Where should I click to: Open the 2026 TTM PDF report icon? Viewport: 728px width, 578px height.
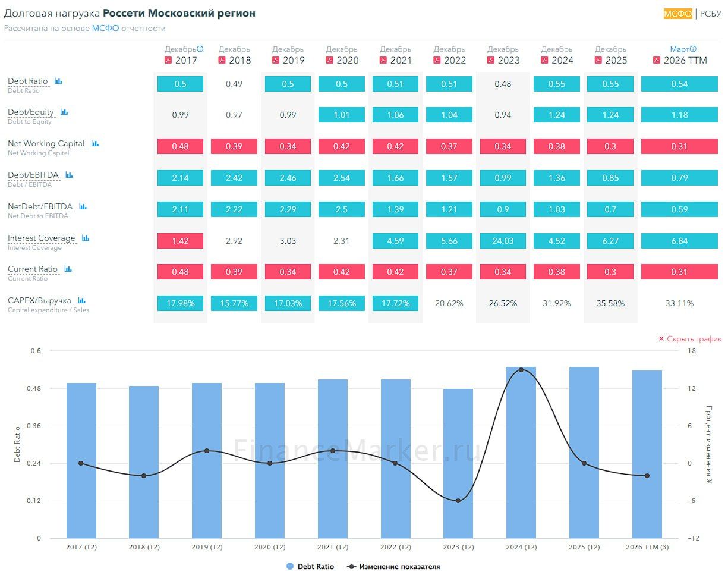(657, 60)
